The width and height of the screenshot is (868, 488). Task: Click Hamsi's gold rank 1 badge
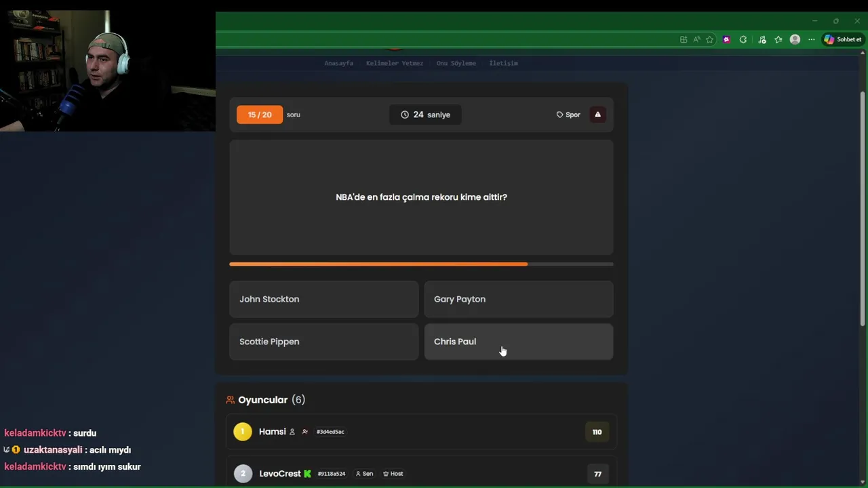point(242,432)
